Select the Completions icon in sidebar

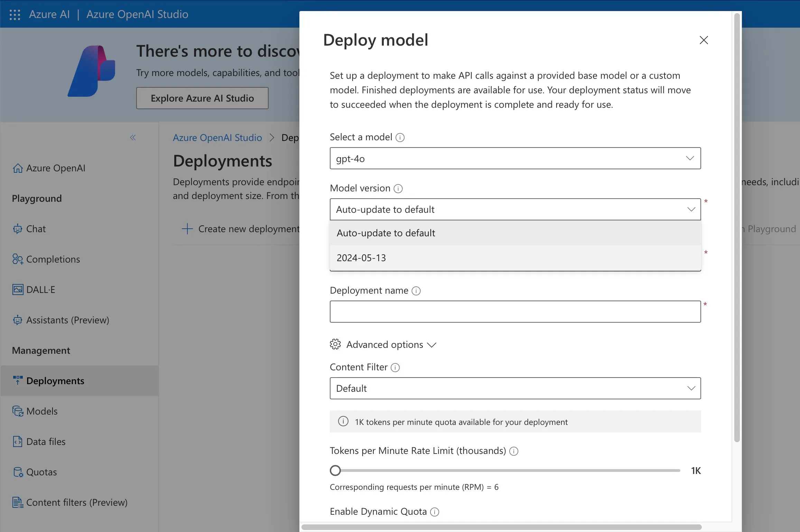(x=18, y=259)
